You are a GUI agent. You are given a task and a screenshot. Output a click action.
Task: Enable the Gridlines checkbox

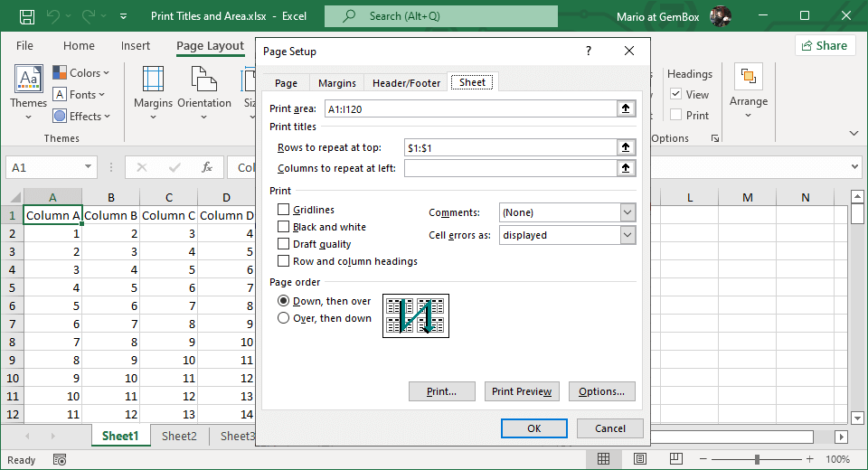284,210
